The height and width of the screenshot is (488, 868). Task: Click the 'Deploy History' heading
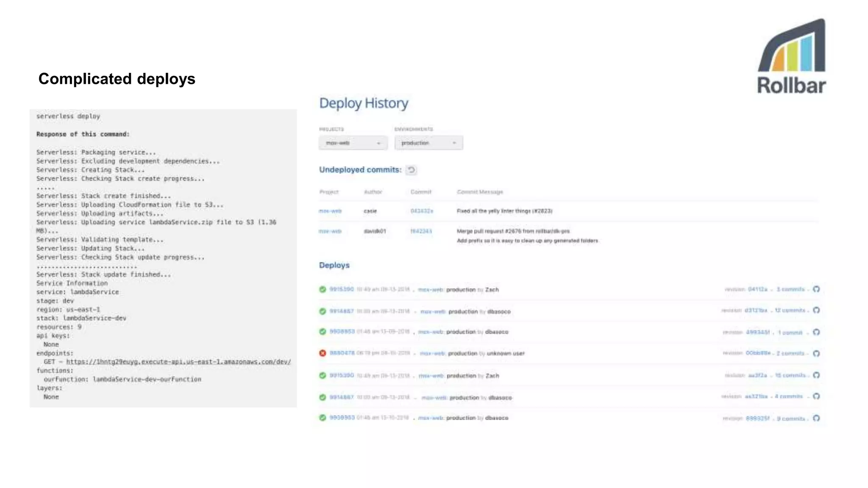(x=364, y=103)
